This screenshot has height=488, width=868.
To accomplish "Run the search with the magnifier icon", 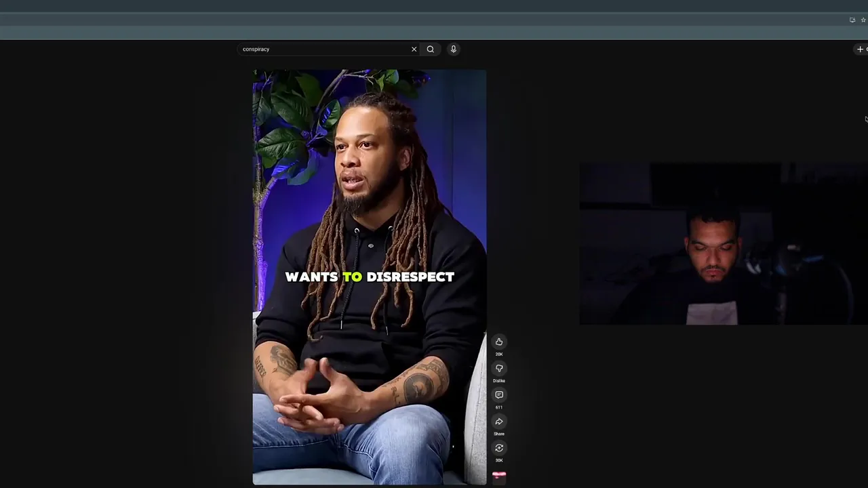I will (x=430, y=49).
